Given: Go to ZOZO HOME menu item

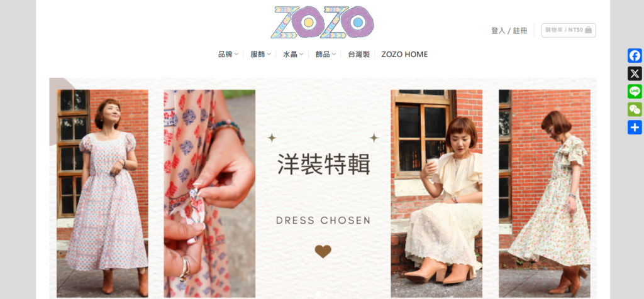Looking at the screenshot, I should click(x=404, y=54).
